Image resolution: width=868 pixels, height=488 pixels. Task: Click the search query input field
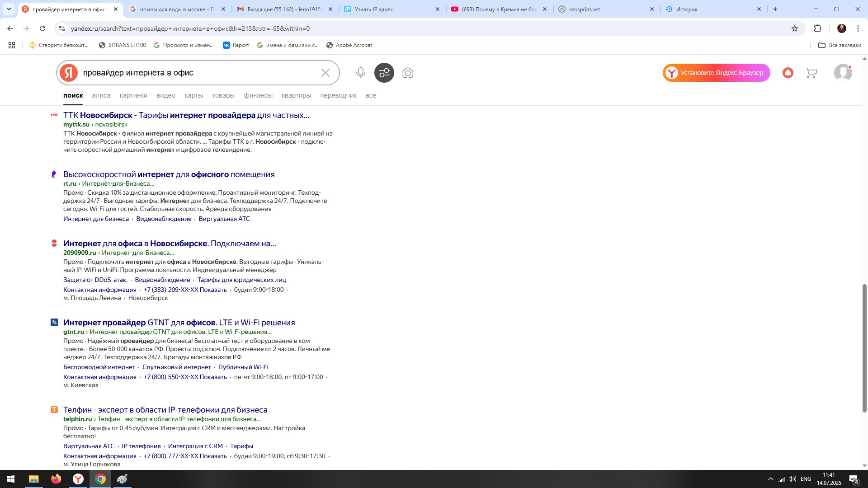[x=199, y=73]
